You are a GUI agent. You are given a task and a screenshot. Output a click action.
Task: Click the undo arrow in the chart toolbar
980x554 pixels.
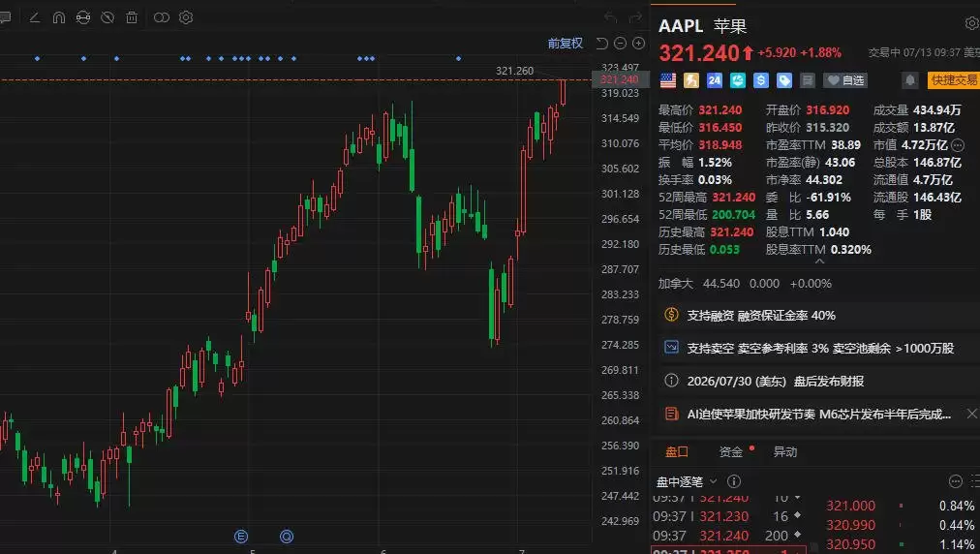(x=611, y=17)
